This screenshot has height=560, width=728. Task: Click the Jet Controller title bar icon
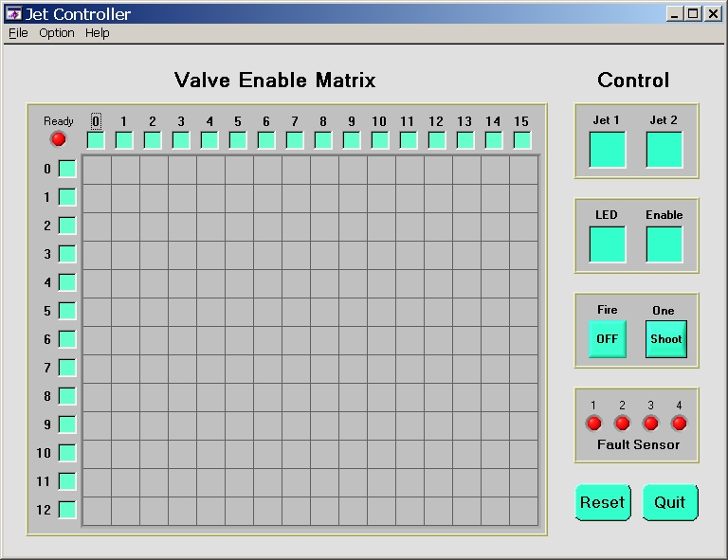(x=13, y=14)
